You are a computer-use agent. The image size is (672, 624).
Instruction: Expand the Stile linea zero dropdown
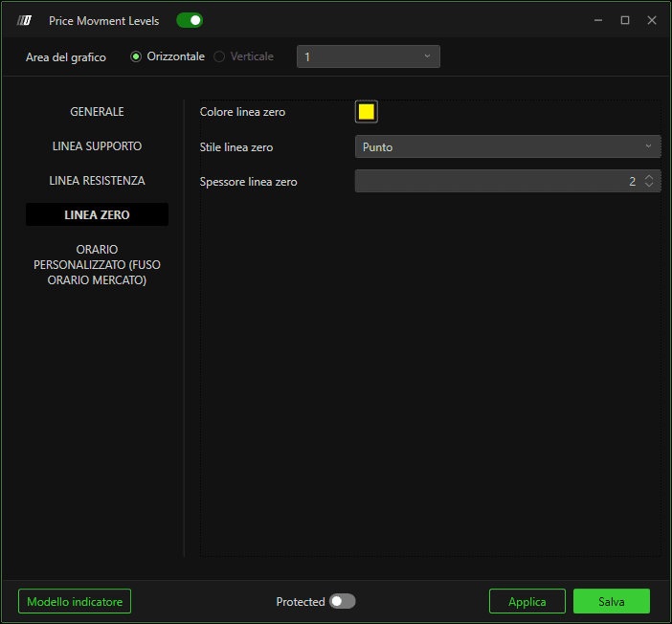tap(508, 146)
